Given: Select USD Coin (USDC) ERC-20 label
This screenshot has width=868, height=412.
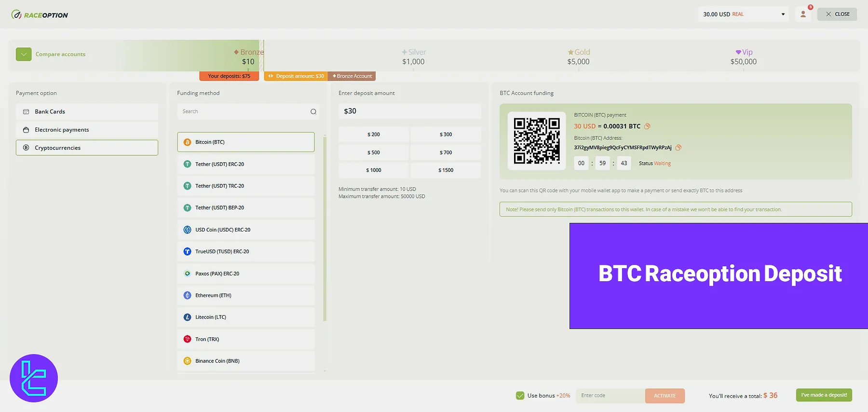Looking at the screenshot, I should click(223, 230).
